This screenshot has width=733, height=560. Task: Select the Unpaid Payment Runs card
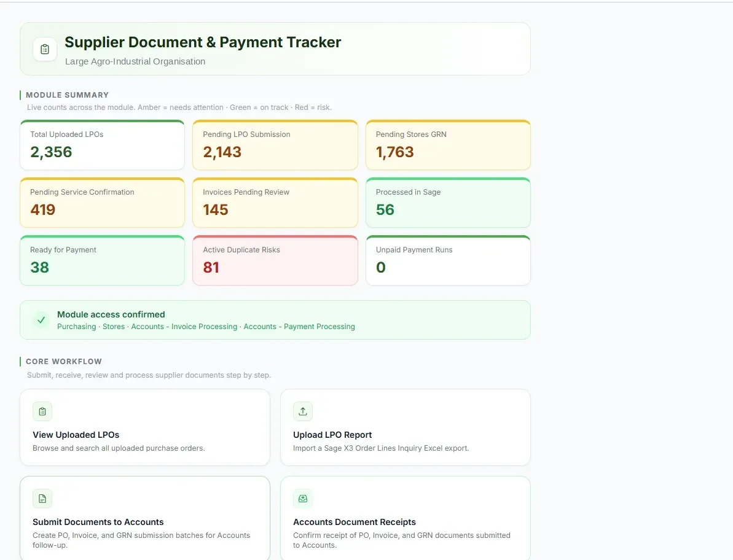(x=449, y=260)
